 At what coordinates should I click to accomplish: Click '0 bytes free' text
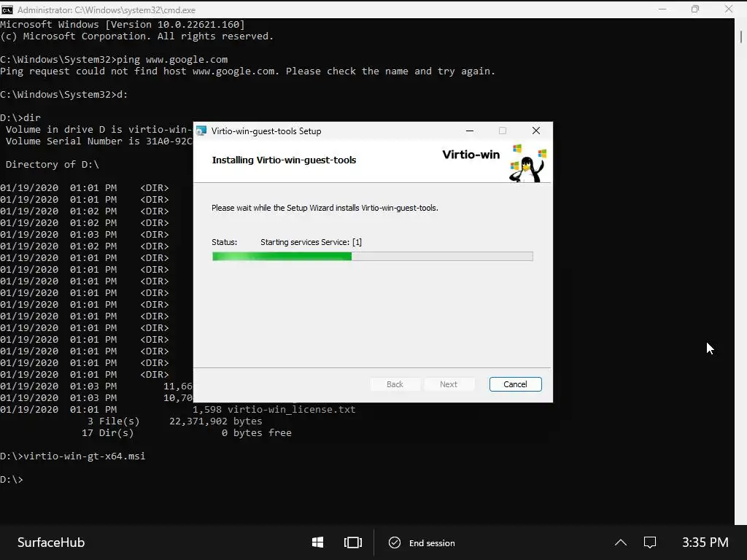257,433
